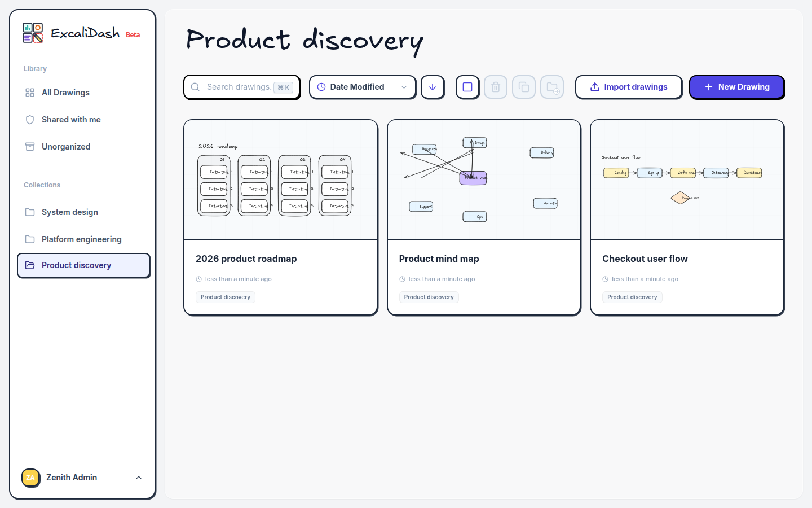Click the Library section label
The image size is (812, 508).
[35, 69]
